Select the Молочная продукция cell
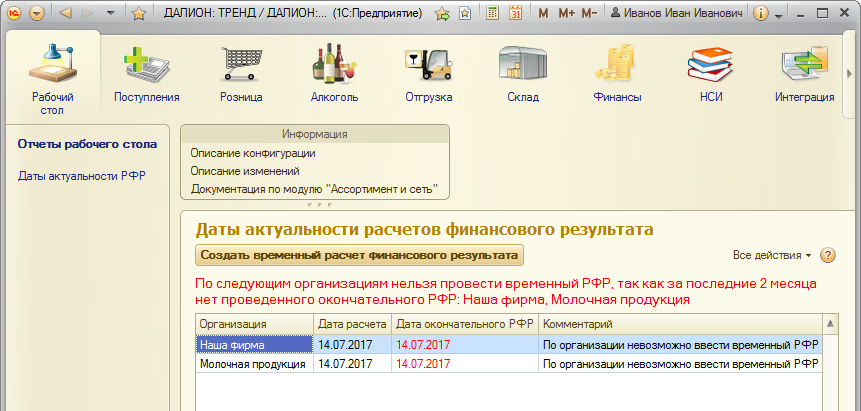This screenshot has height=411, width=861. 254,363
